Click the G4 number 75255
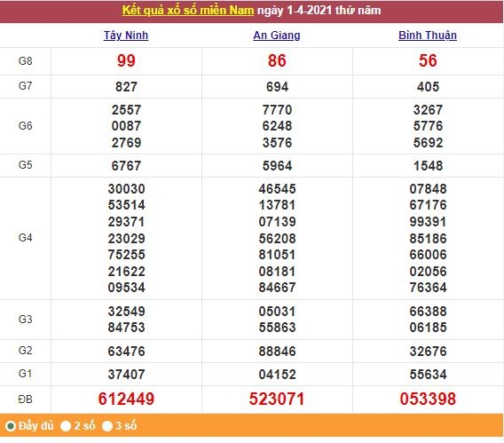Screen dimensions: 504x443 click(x=126, y=255)
